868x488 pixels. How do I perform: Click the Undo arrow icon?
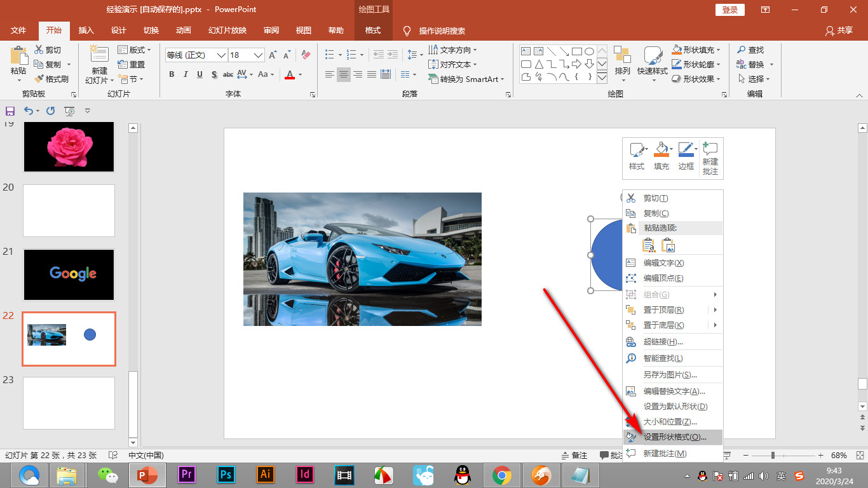pos(29,111)
